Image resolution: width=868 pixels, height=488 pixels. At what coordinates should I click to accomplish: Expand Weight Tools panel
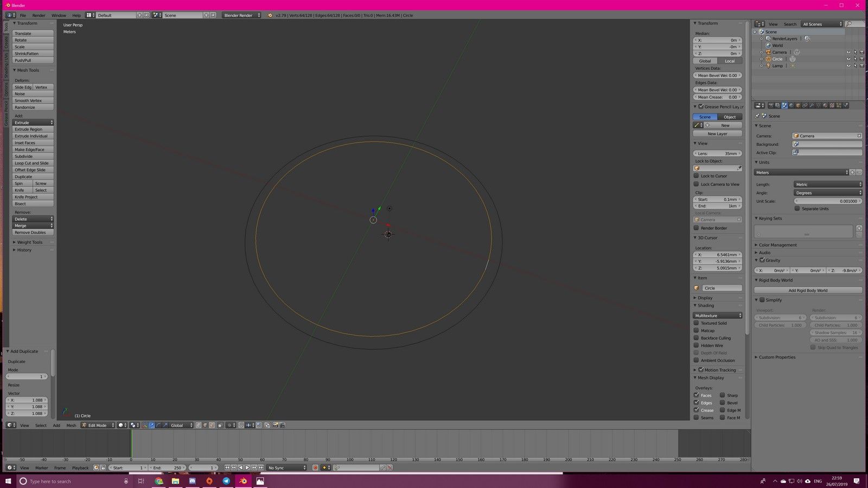29,242
